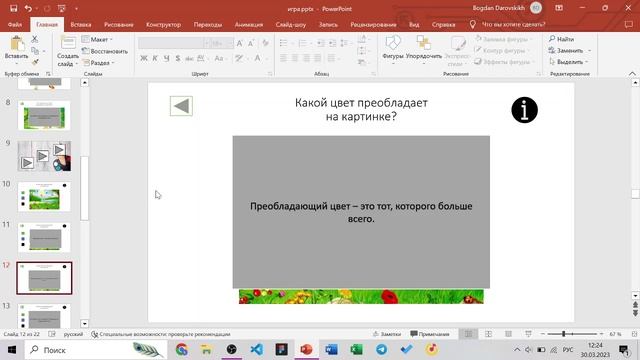640x360 pixels.
Task: Zoom out with minus button
Action: (x=542, y=334)
